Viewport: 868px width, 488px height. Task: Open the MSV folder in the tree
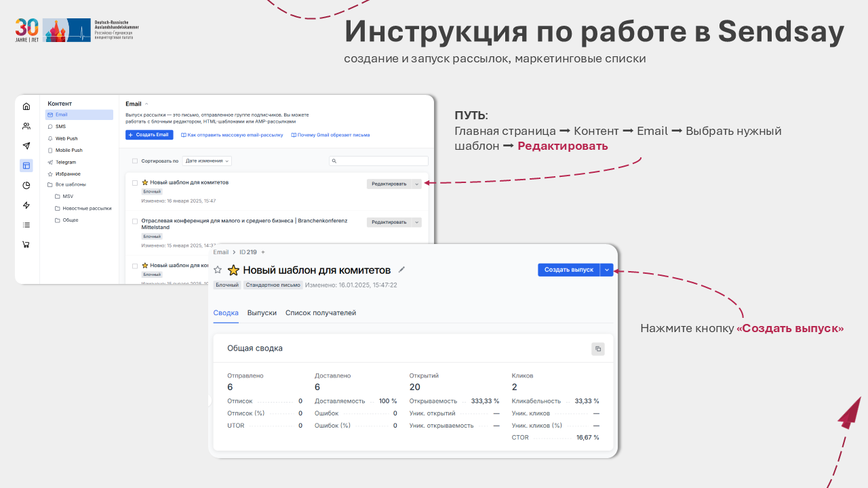[68, 197]
